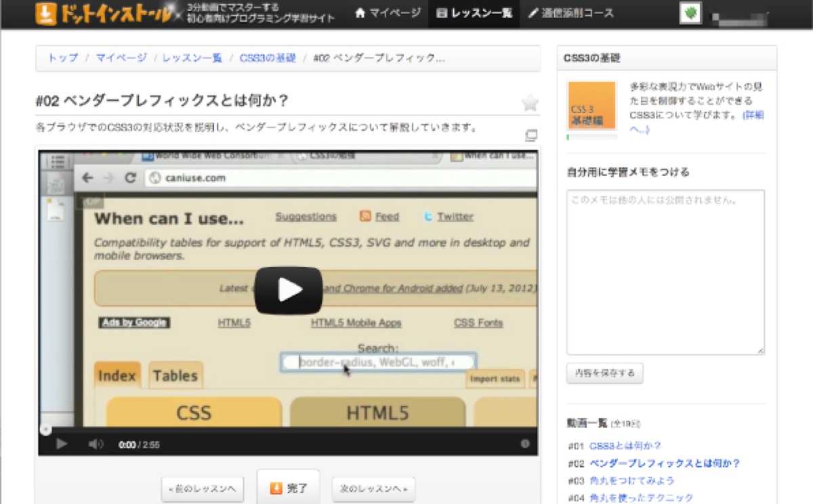Mute the video with the speaker icon
This screenshot has height=504, width=813.
(96, 444)
